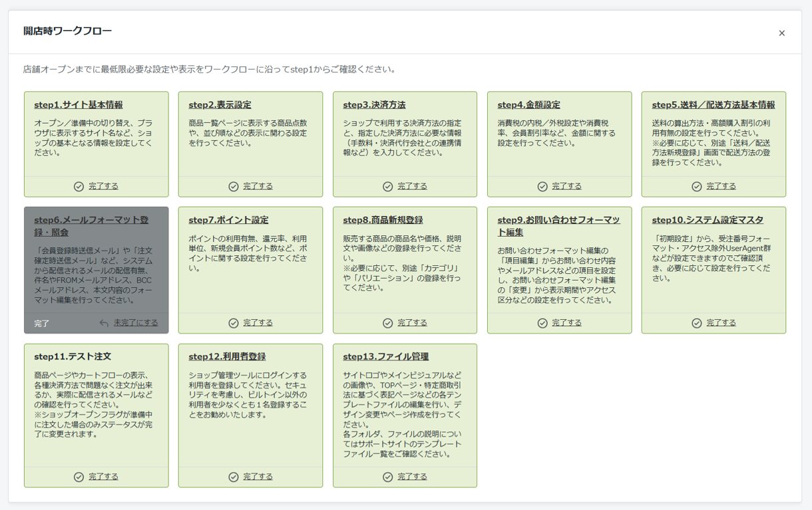Mark step7 complete via 完了する
This screenshot has height=510, width=812.
[x=258, y=323]
